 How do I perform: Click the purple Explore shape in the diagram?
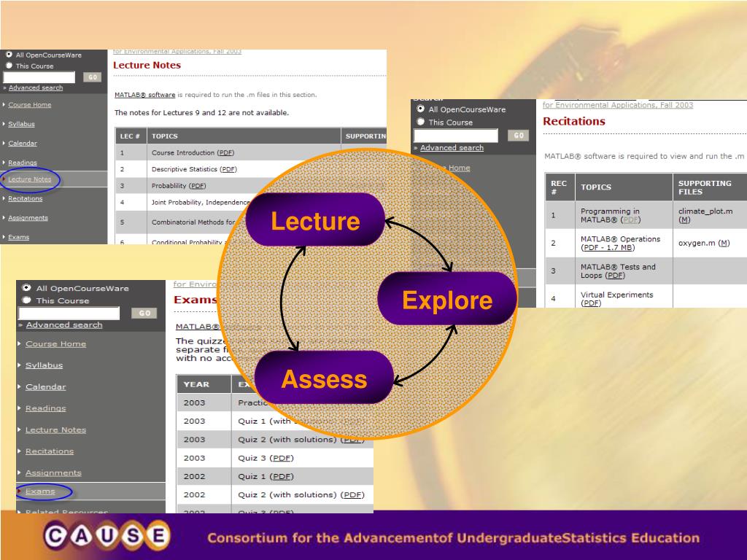(x=447, y=299)
